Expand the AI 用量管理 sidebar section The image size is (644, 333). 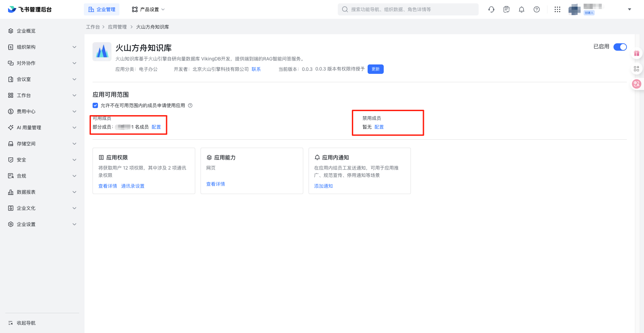click(42, 128)
